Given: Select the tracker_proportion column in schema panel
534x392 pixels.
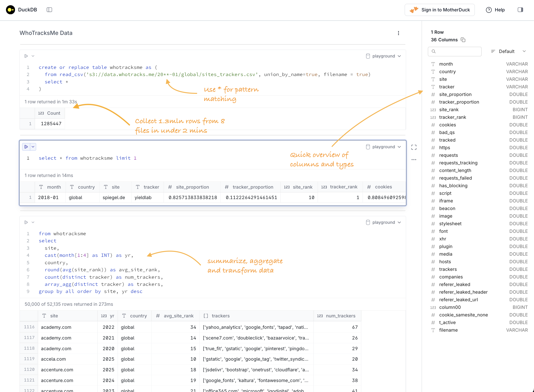Looking at the screenshot, I should (459, 102).
